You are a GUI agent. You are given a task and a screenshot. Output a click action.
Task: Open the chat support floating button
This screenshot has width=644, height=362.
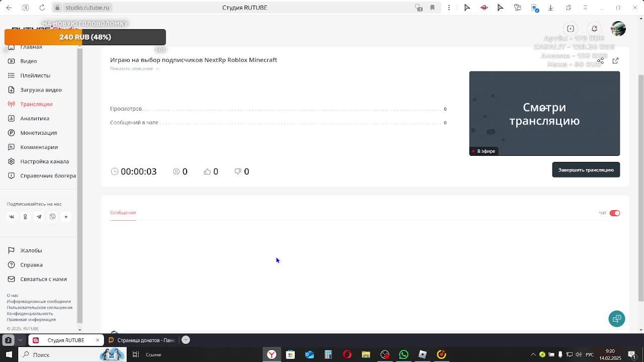617,319
